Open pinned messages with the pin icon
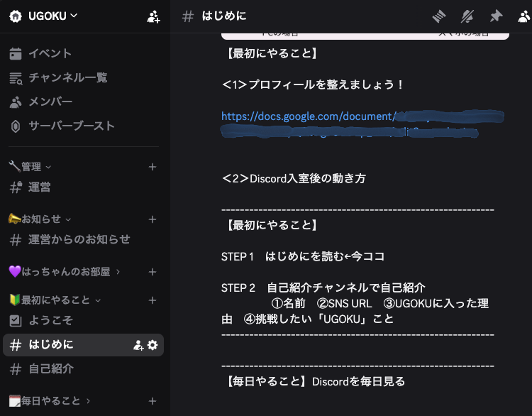The image size is (532, 416). tap(495, 16)
